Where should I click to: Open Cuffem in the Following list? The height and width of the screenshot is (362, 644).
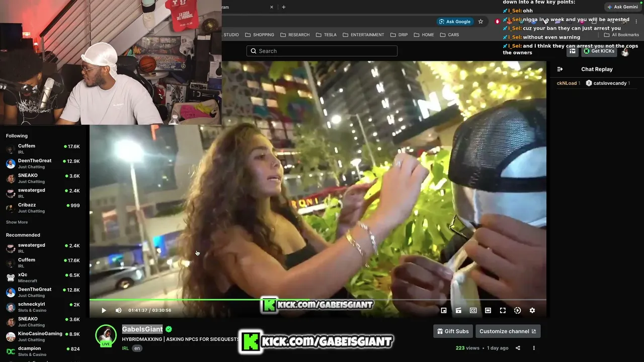pos(43,149)
